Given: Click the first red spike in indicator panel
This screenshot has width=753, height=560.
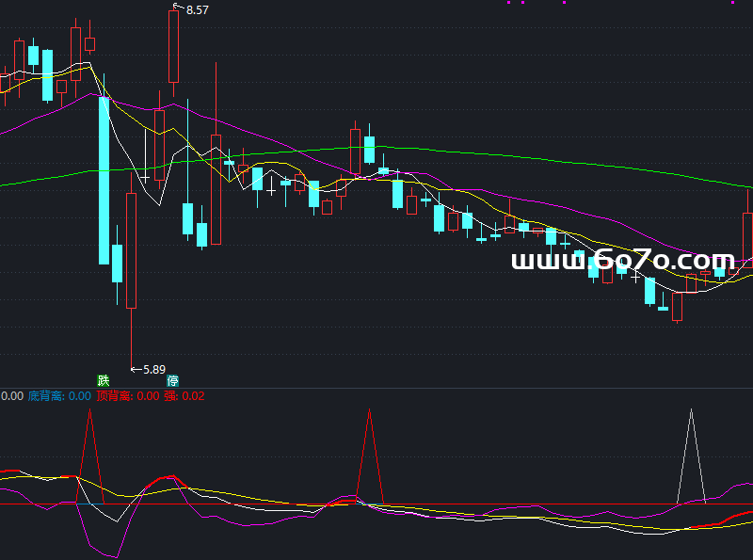Looking at the screenshot, I should click(x=90, y=442).
